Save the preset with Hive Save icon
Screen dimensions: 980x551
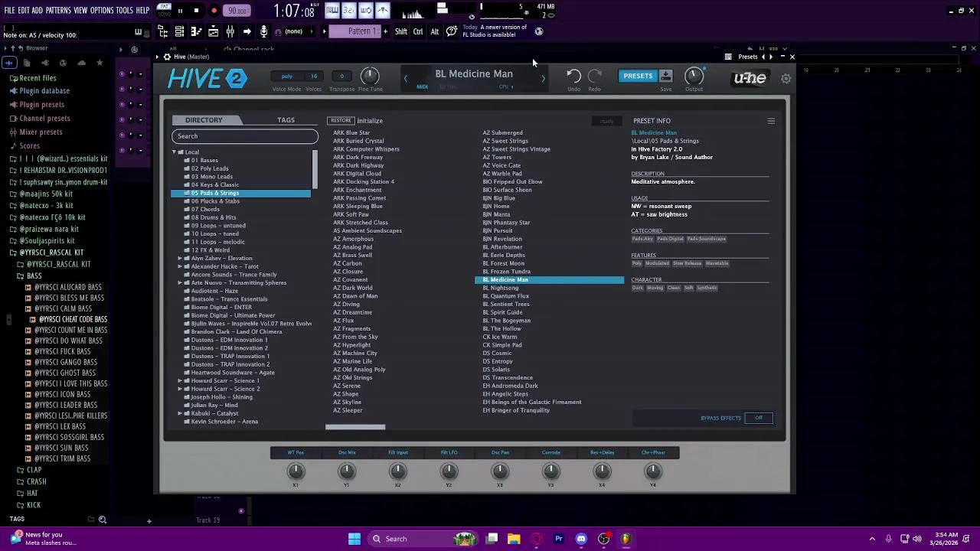(665, 76)
